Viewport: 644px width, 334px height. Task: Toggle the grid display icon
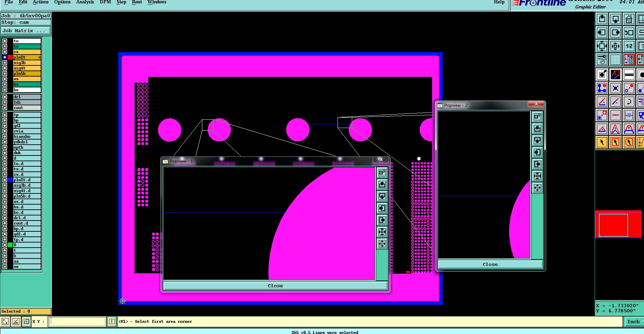(x=616, y=60)
